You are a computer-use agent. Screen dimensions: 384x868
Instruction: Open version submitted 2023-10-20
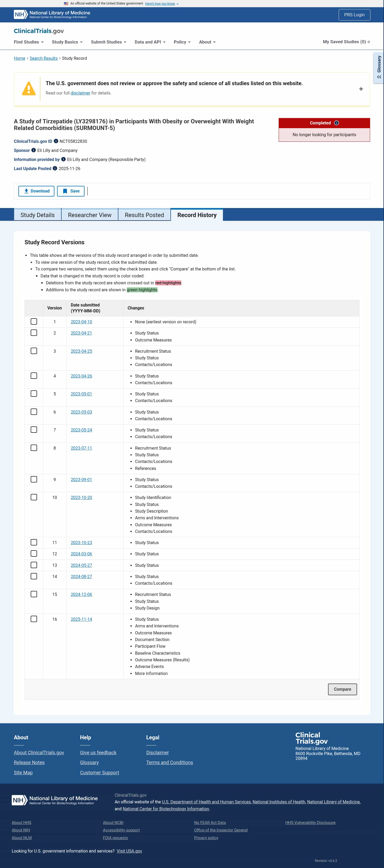(x=81, y=497)
